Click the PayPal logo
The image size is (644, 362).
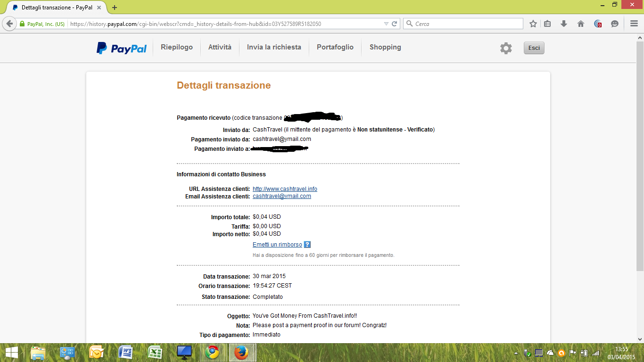tap(122, 48)
